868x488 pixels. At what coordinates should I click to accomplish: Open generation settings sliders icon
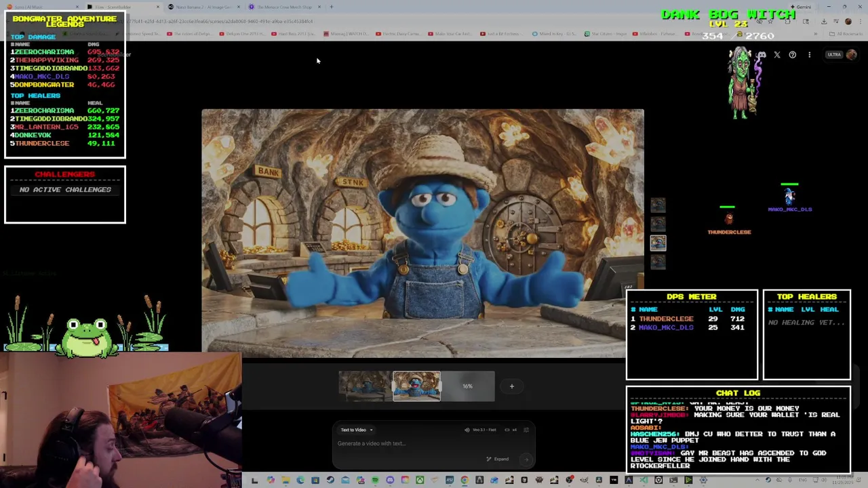526,430
